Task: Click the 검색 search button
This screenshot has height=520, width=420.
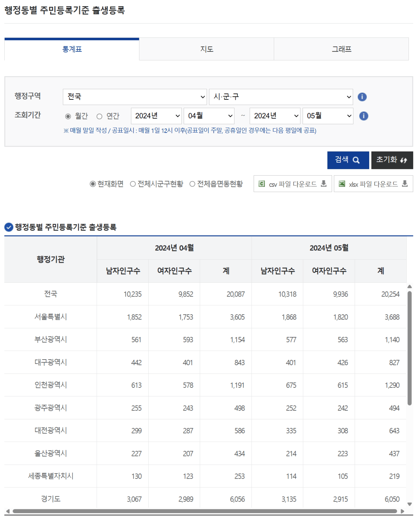Action: pyautogui.click(x=348, y=160)
